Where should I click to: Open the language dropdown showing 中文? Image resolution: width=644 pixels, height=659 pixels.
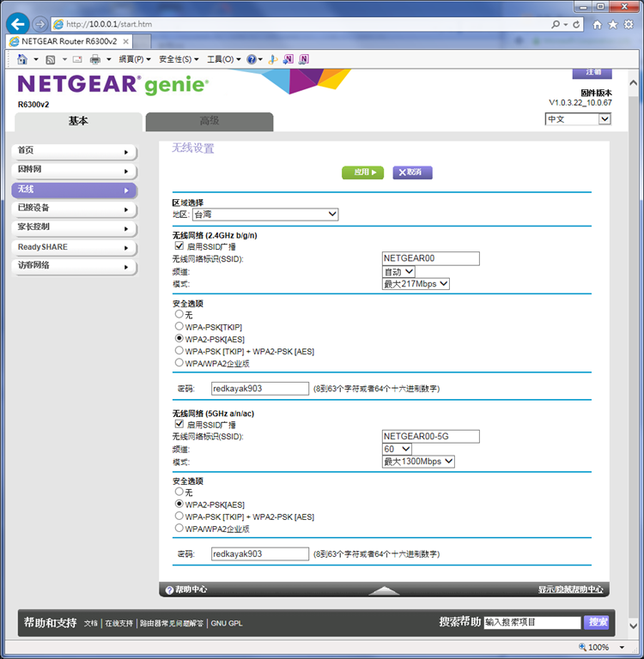click(578, 119)
